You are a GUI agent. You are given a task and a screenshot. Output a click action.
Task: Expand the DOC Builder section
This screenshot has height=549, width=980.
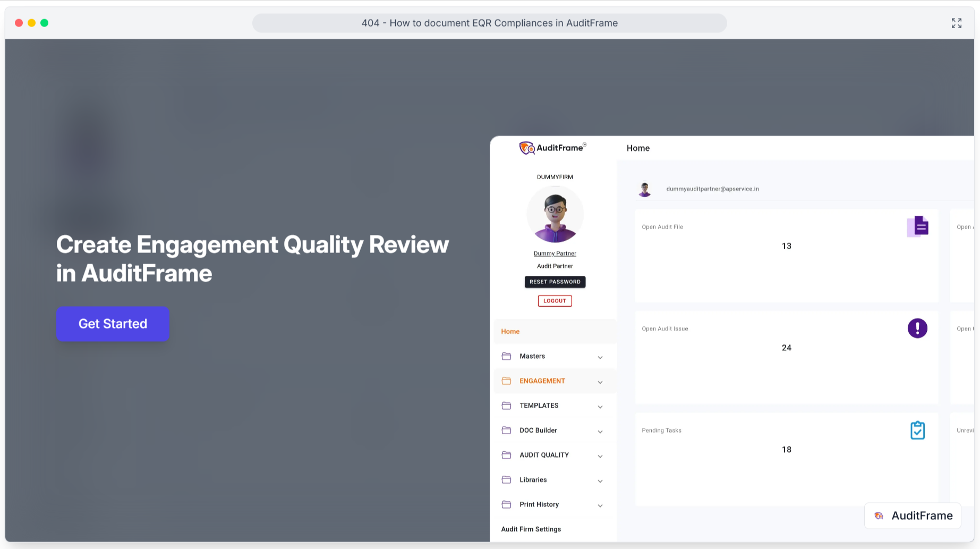pyautogui.click(x=600, y=431)
